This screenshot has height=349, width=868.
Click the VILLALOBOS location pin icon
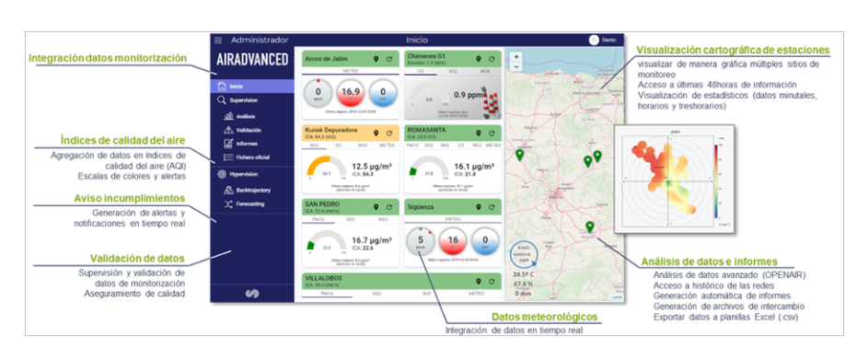point(479,281)
